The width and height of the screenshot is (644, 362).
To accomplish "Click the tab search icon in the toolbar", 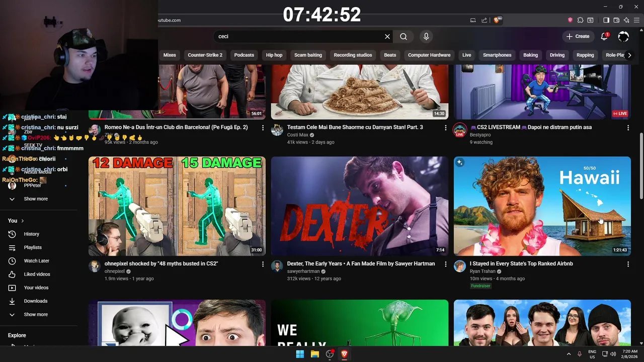I will [590, 20].
